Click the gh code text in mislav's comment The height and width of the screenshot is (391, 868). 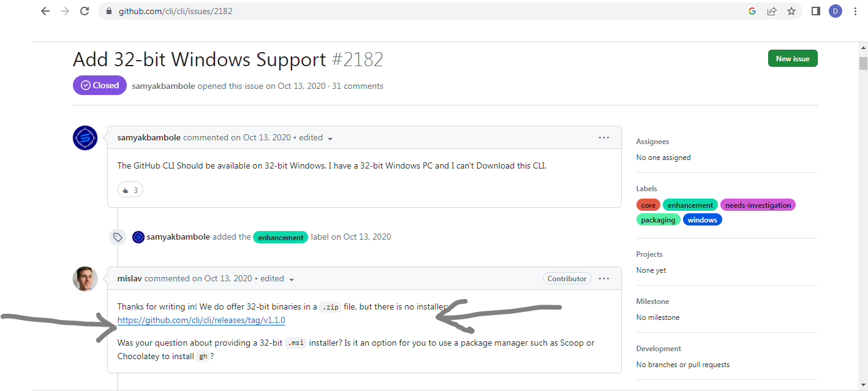coord(203,357)
